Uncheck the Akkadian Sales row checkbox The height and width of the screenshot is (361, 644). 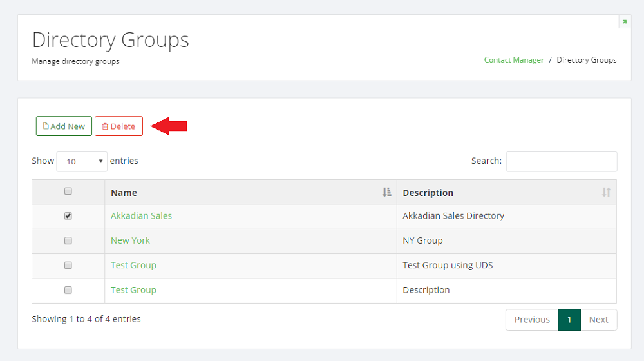click(68, 216)
